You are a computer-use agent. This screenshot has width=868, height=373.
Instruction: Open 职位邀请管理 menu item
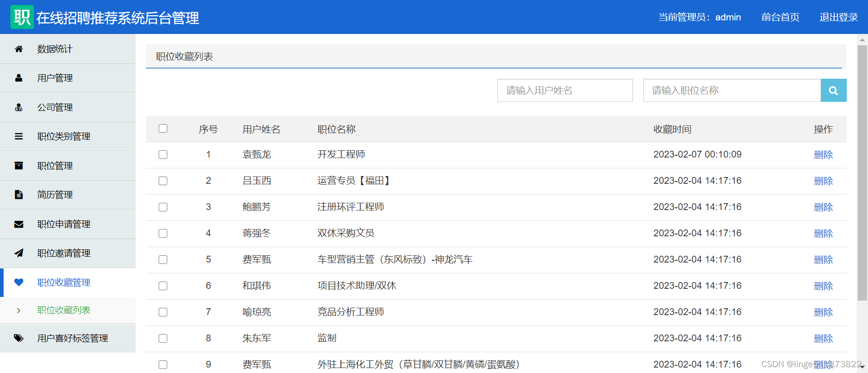coord(68,253)
